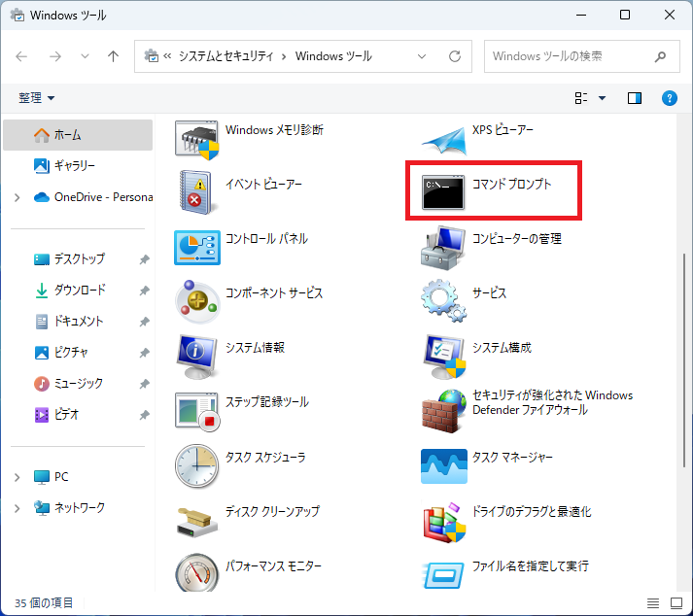The image size is (693, 616).
Task: Select the ディスク クリーンアップ icon
Action: pyautogui.click(x=197, y=523)
